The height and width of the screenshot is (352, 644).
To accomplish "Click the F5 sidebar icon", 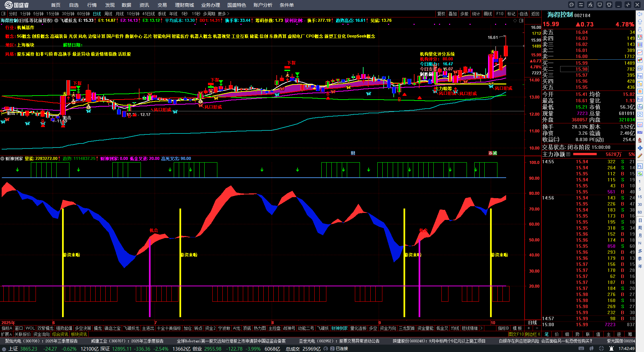I will [x=640, y=166].
